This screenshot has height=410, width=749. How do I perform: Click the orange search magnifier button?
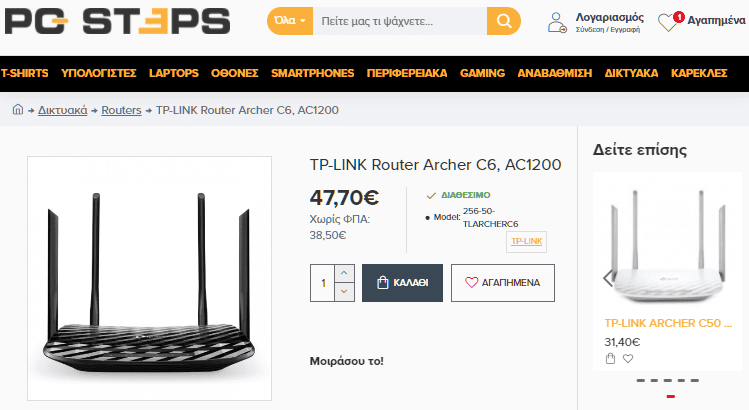pos(503,21)
